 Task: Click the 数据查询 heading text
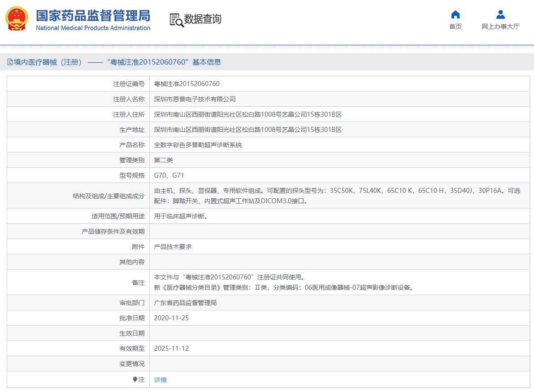(203, 19)
